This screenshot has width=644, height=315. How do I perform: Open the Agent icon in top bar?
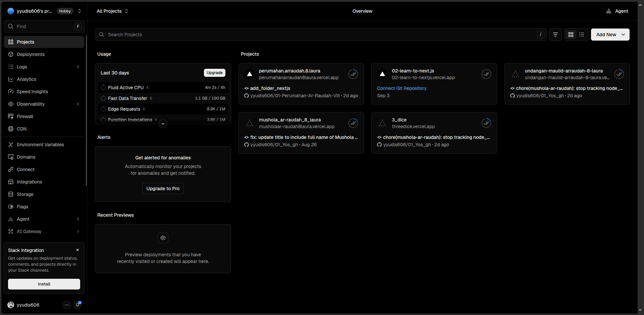pyautogui.click(x=608, y=11)
